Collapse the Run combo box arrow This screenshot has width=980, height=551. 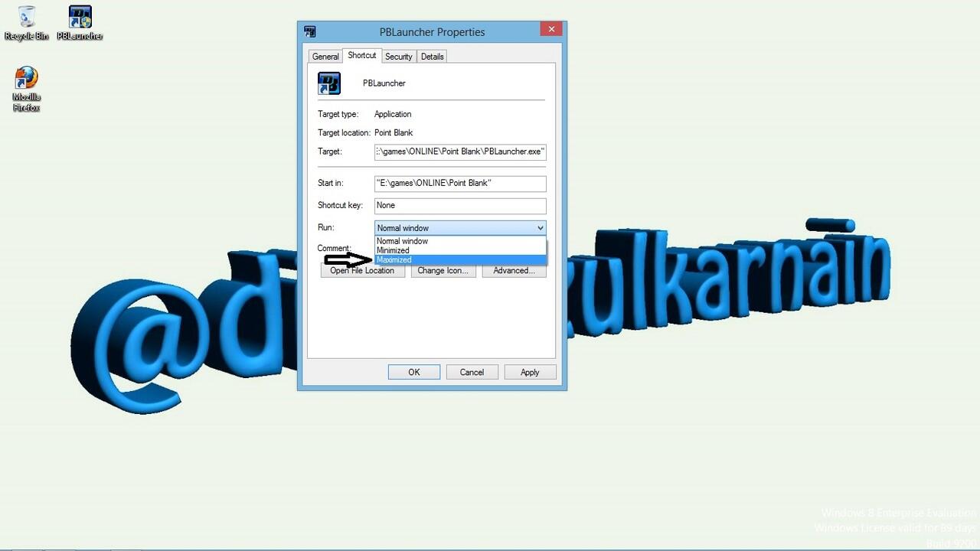[x=540, y=228]
